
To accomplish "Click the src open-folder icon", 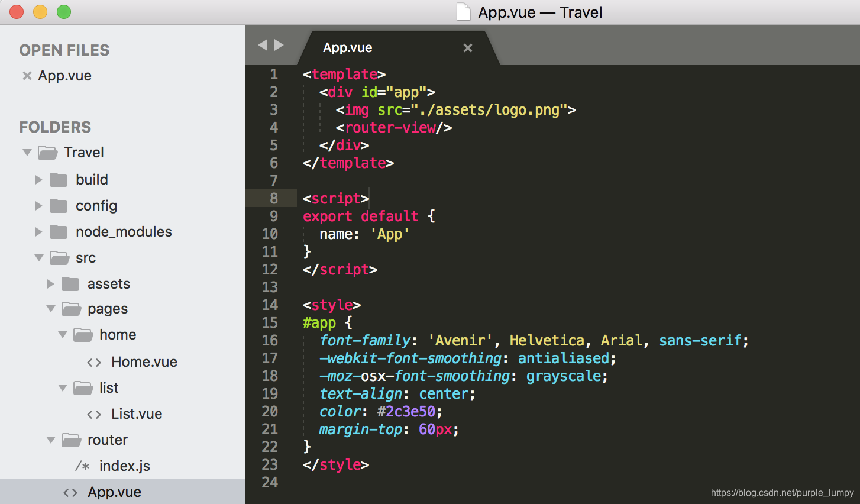I will click(60, 258).
